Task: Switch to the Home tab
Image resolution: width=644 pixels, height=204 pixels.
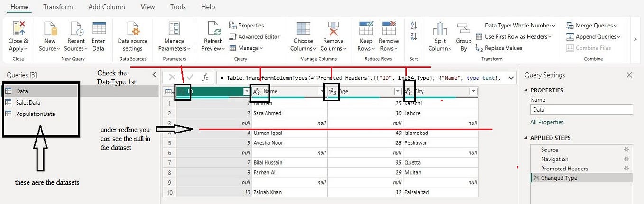Action: 19,7
